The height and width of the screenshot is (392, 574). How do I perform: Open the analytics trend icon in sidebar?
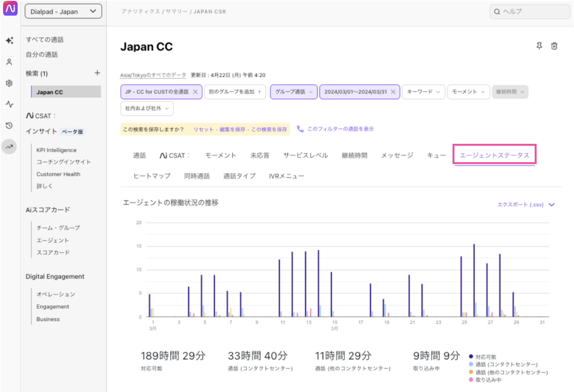(9, 147)
